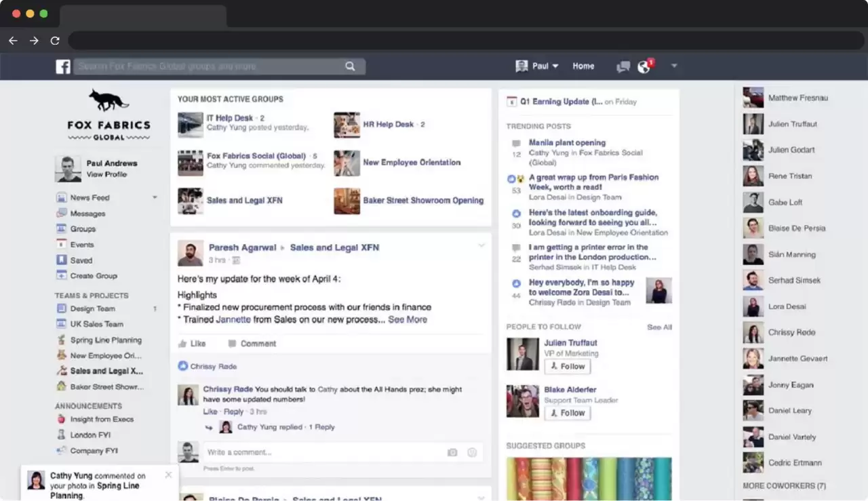The height and width of the screenshot is (501, 868).
Task: View Saved items in the sidebar
Action: [x=81, y=260]
